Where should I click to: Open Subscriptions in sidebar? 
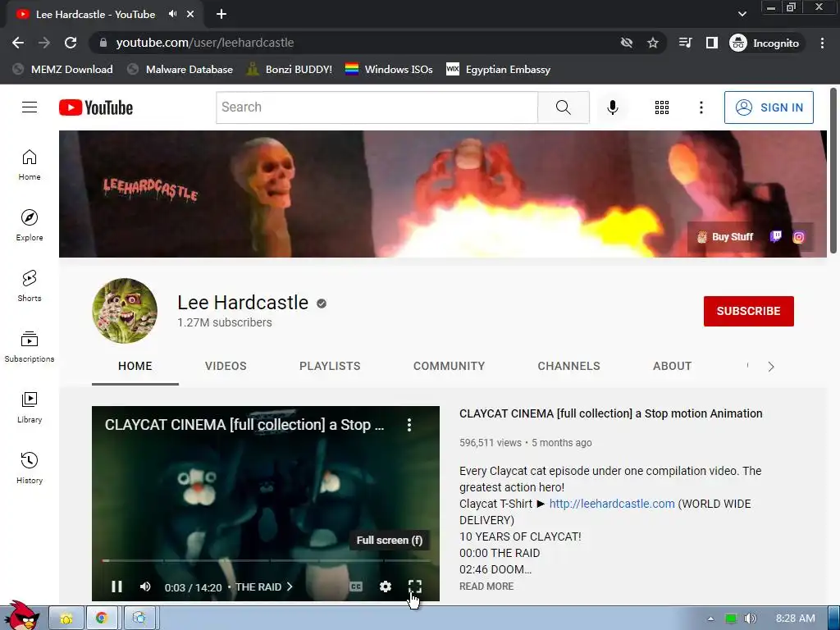pos(30,347)
